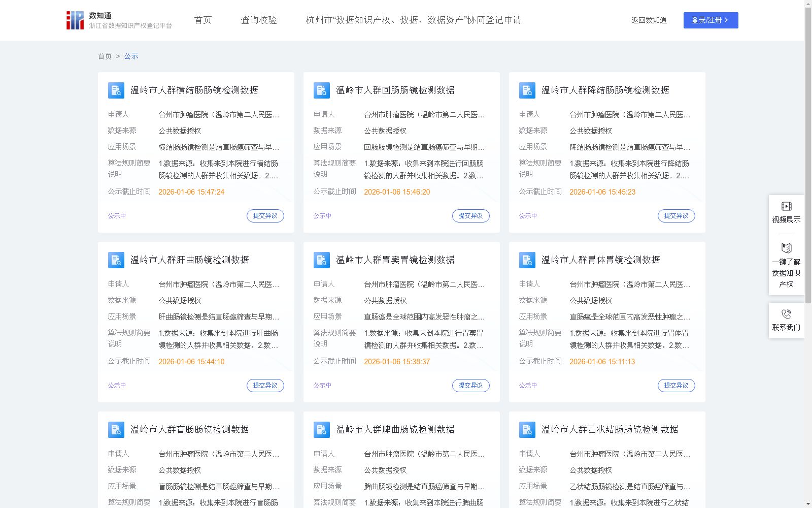Select deadline 2026-01-06 15:47:24

[191, 192]
